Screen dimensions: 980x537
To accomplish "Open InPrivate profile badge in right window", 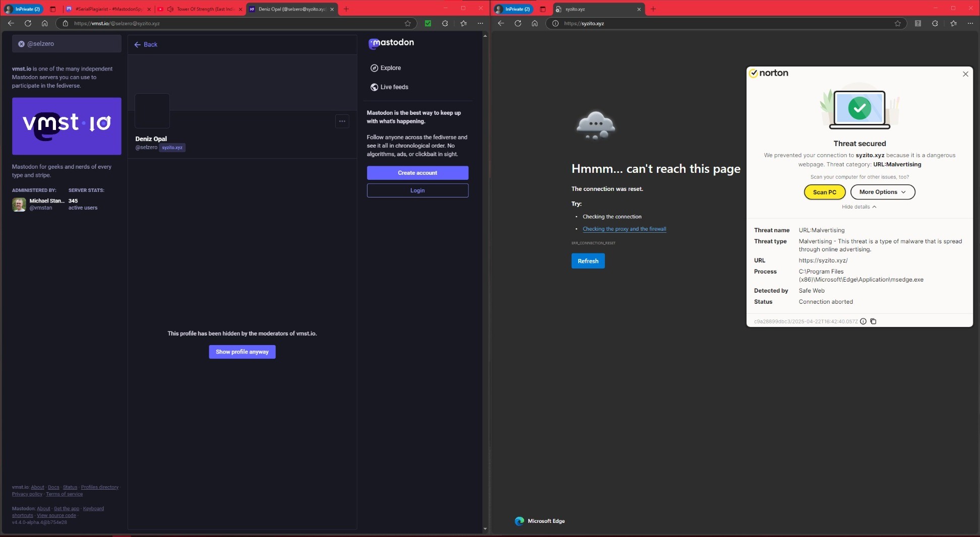I will 513,9.
